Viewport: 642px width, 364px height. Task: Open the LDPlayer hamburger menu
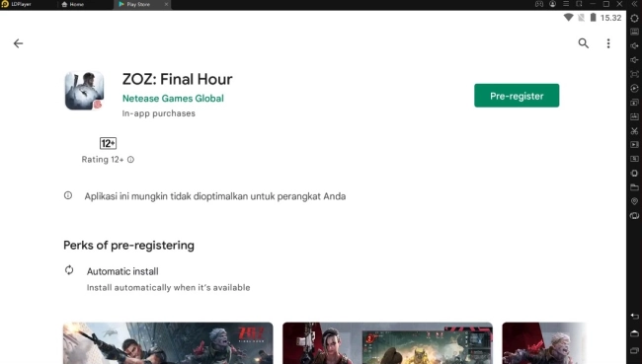(x=566, y=4)
